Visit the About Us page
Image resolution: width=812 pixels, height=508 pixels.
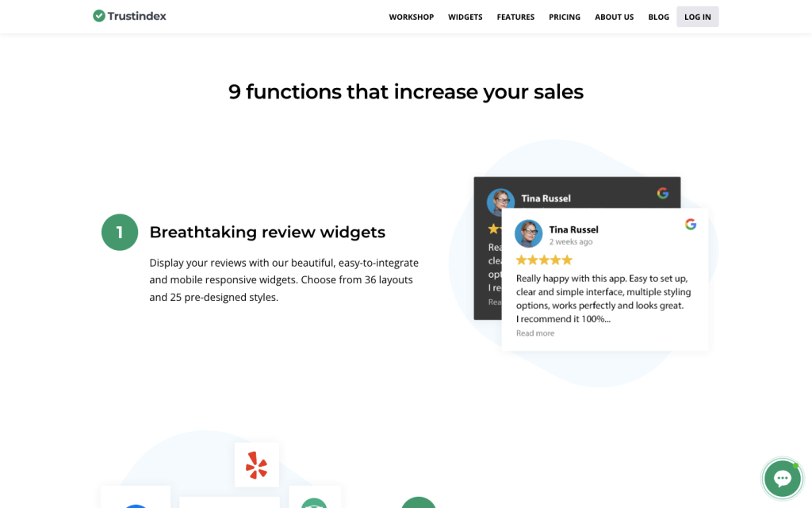coord(615,17)
